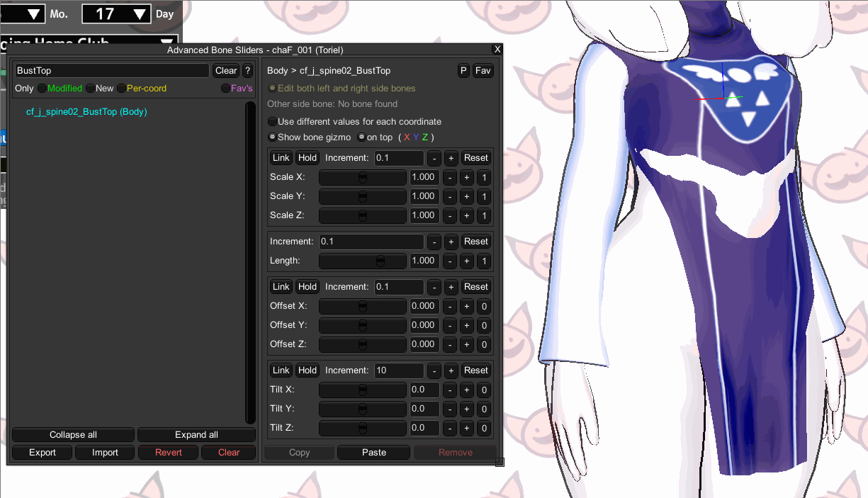
Task: Decrease Offset Z with the minus button
Action: pyautogui.click(x=449, y=344)
